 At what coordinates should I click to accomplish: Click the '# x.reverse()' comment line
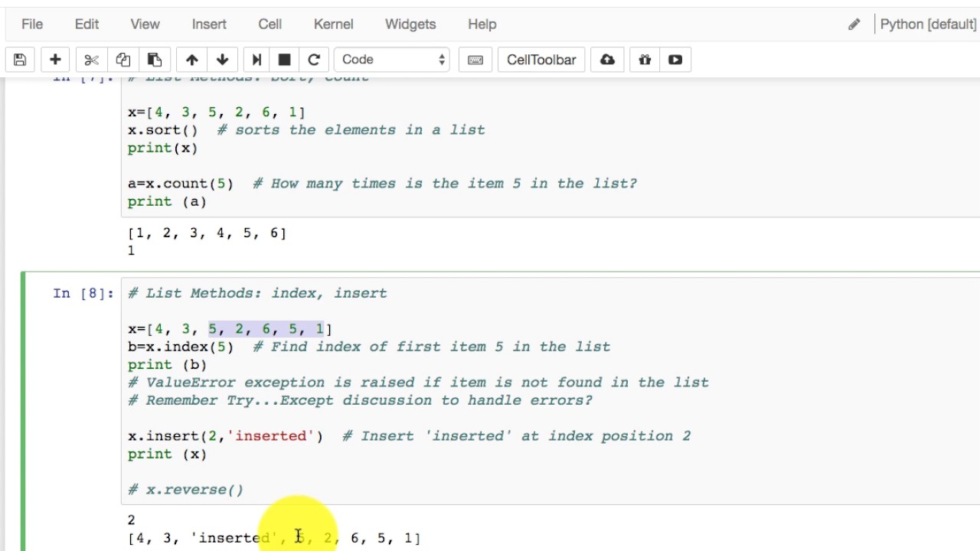(x=185, y=490)
